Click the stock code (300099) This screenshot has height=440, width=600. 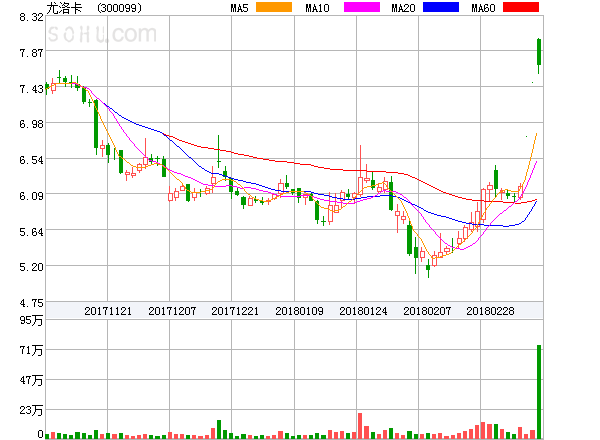click(x=119, y=8)
